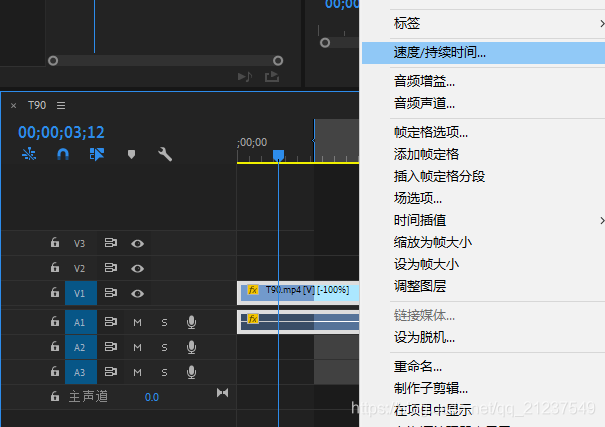Image resolution: width=605 pixels, height=427 pixels.
Task: Select the T90.mp4 [V] video clip
Action: tap(298, 293)
